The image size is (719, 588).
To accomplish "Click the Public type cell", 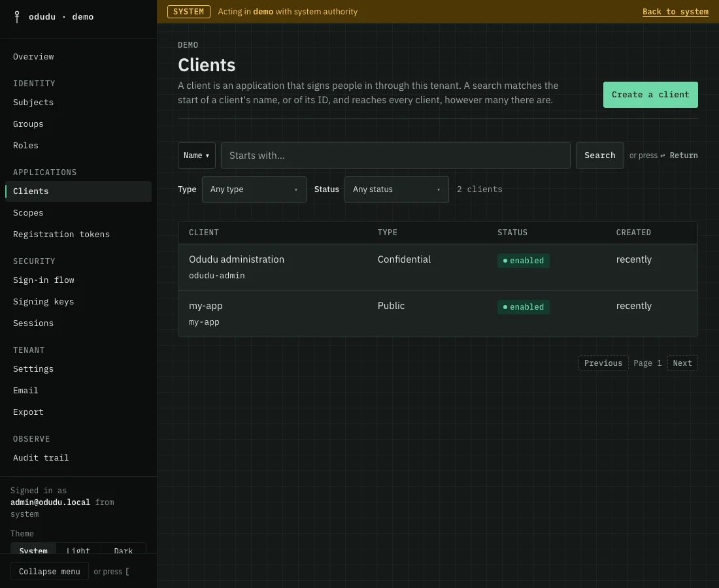I will tap(391, 306).
